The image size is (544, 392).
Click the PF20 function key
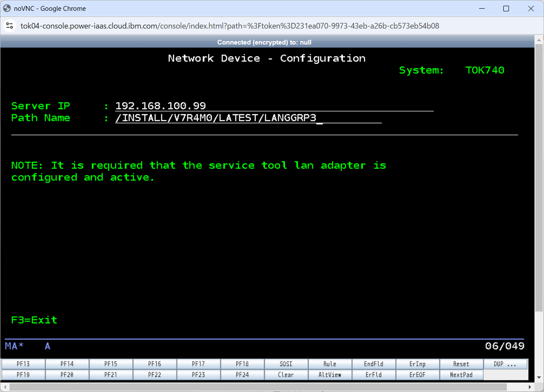[67, 375]
